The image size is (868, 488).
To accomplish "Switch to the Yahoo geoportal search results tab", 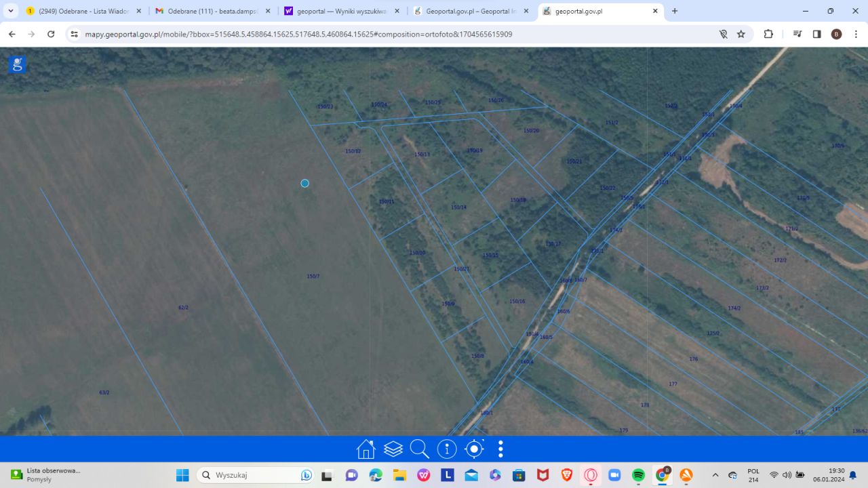I will click(342, 11).
